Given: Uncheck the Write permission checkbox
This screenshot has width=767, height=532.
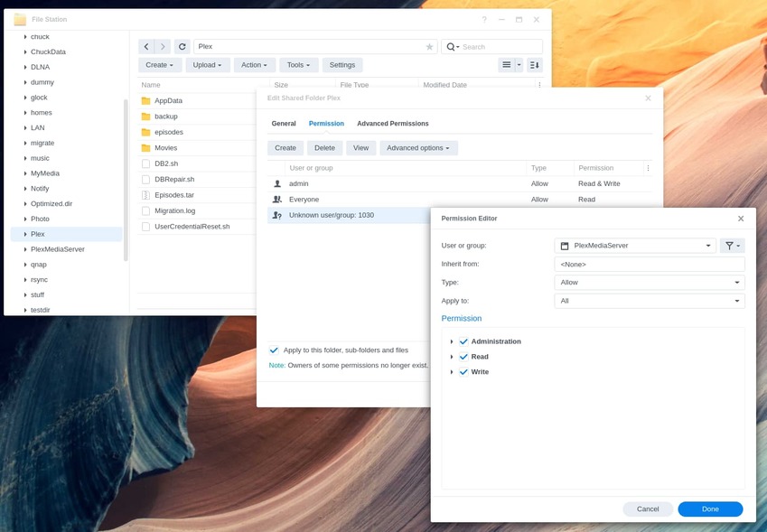Looking at the screenshot, I should pyautogui.click(x=463, y=372).
